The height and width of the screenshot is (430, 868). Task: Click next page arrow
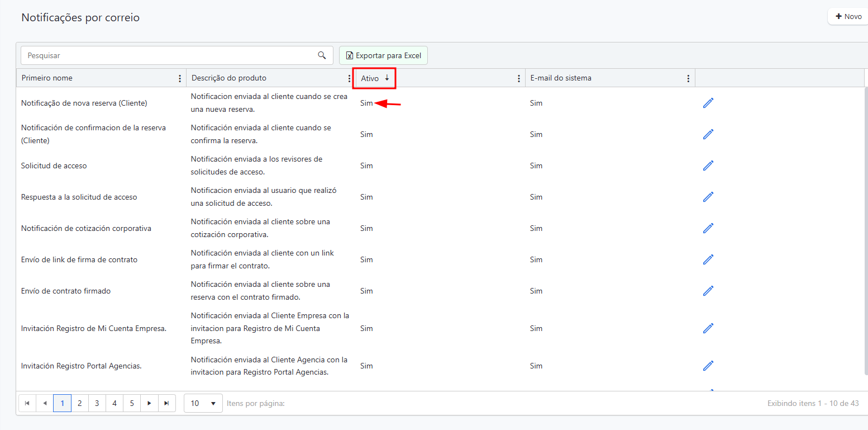pos(149,403)
